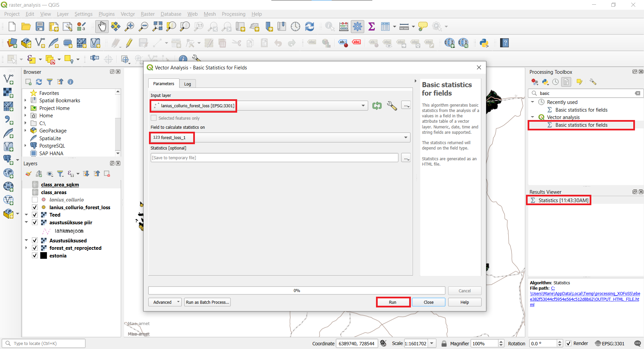This screenshot has height=349, width=644.
Task: Switch to the Log tab
Action: point(187,83)
